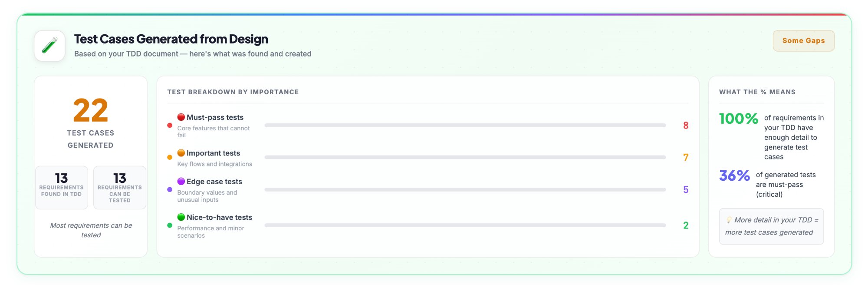868x285 pixels.
Task: Click the Nice-to-have tests progress bar
Action: (x=465, y=225)
